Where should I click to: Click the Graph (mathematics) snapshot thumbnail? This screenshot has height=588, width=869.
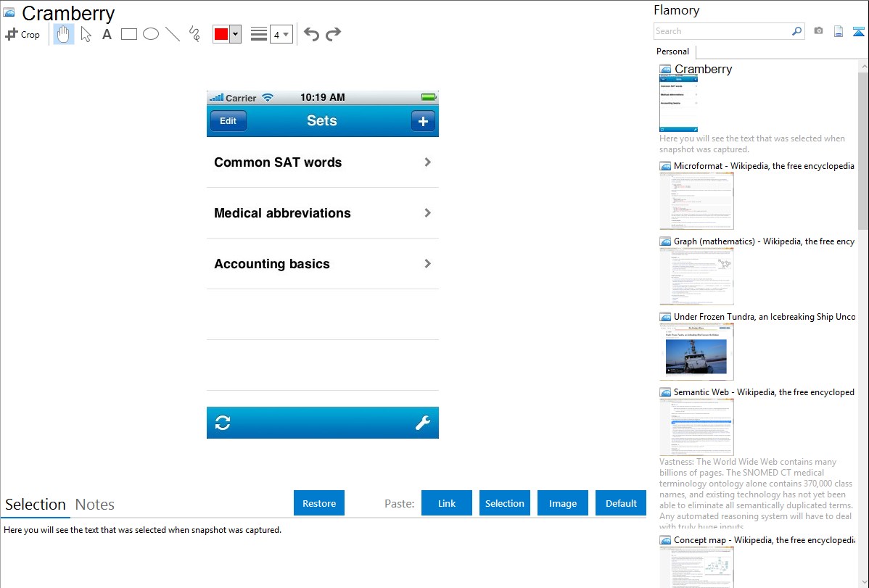pos(696,276)
